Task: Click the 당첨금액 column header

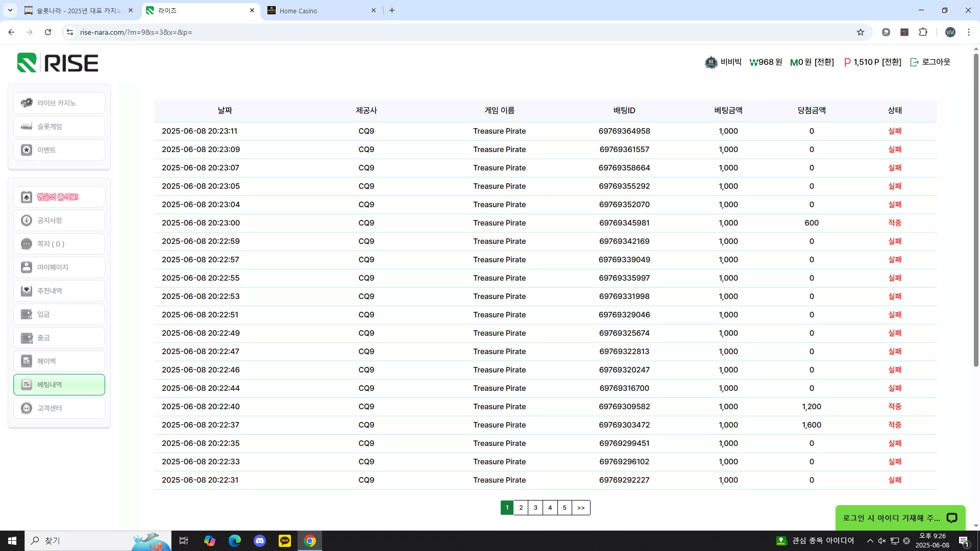Action: click(x=812, y=110)
